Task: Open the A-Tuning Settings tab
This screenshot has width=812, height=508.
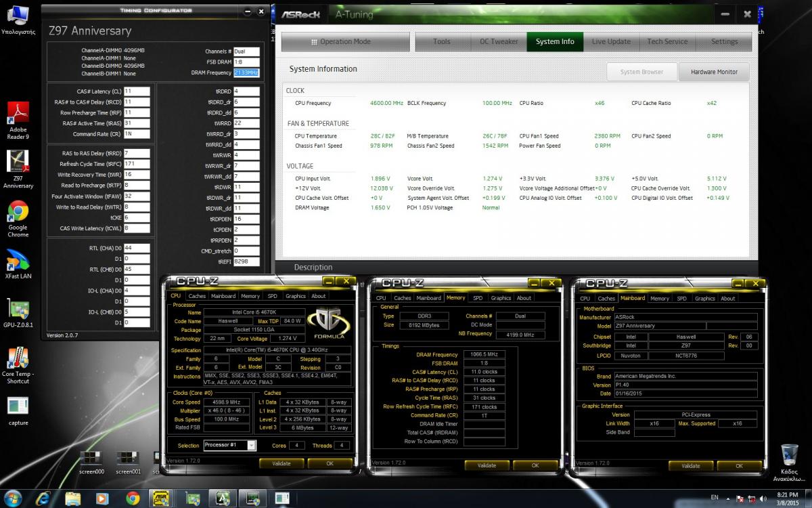Action: point(724,41)
